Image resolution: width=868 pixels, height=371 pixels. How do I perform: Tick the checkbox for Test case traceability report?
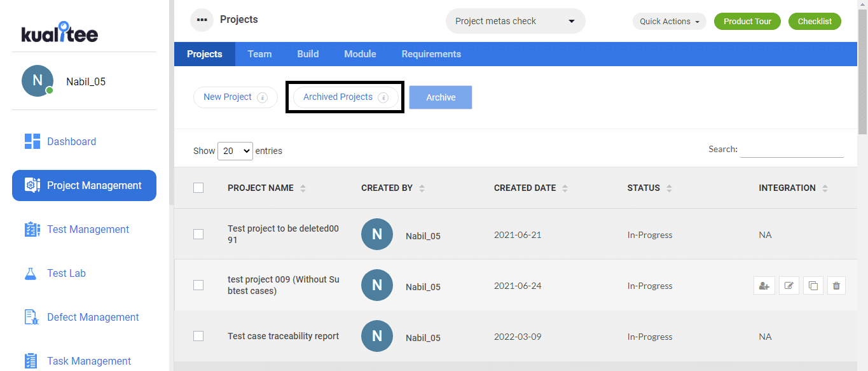click(x=198, y=336)
